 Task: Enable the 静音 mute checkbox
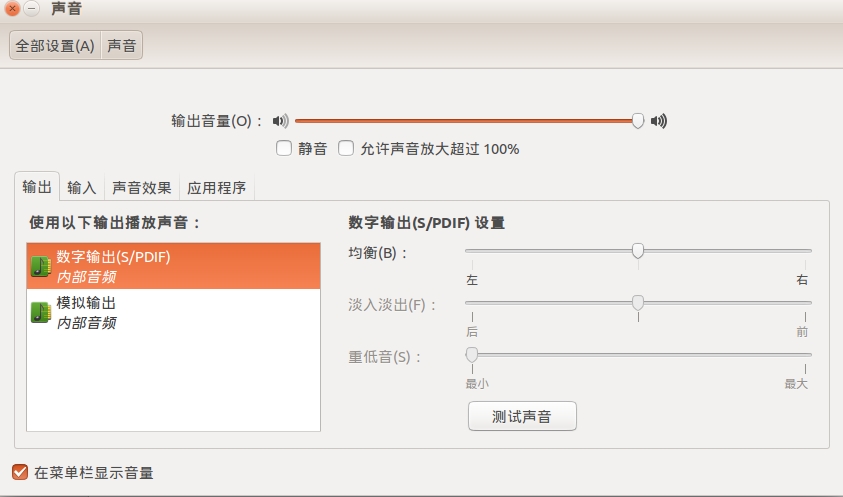coord(284,148)
